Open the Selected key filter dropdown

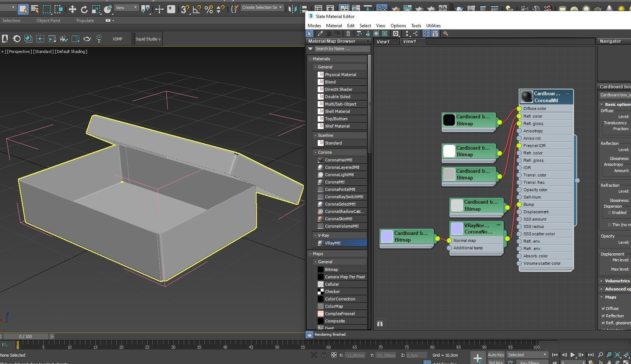pos(527,355)
